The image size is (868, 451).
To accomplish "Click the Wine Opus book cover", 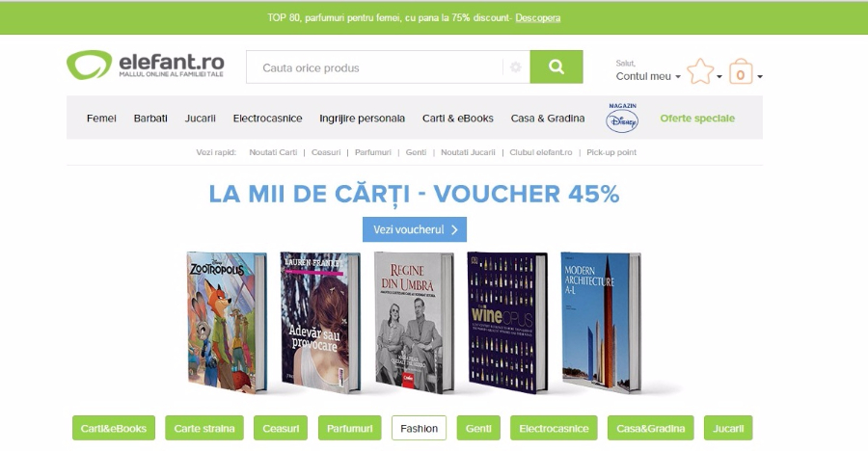I will (x=507, y=322).
